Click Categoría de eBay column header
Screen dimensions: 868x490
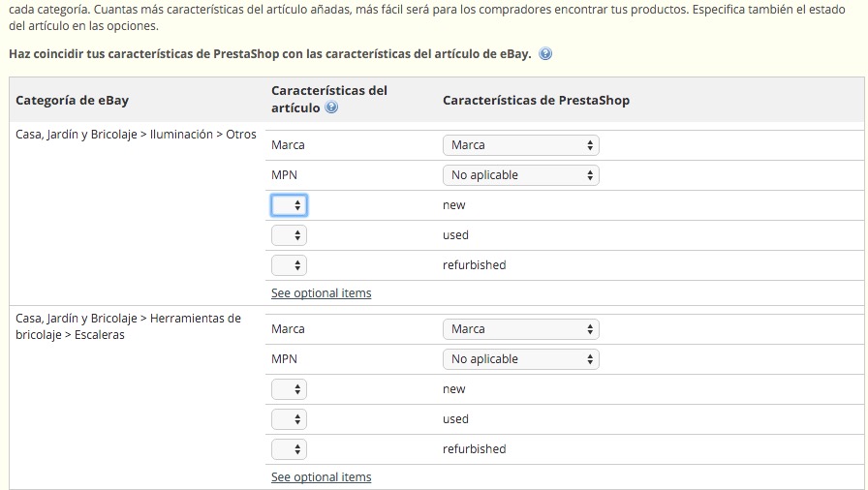pos(72,100)
